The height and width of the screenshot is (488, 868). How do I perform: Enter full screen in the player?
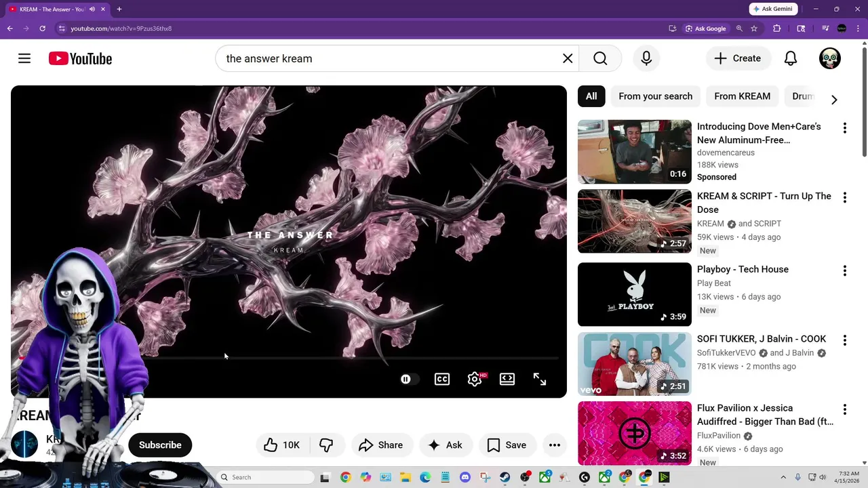540,380
